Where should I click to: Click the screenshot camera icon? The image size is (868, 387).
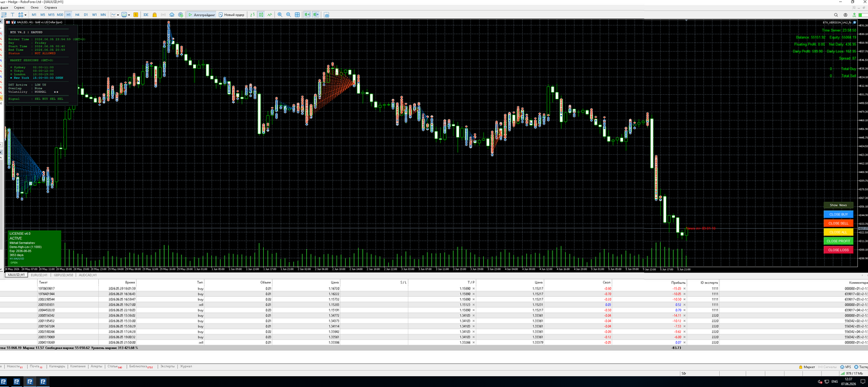(326, 14)
